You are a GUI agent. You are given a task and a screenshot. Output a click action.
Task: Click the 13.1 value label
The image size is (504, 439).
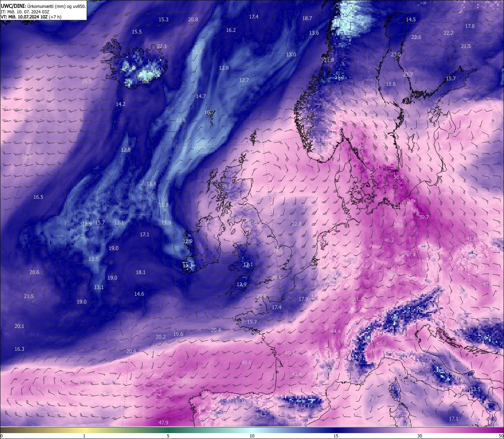tap(99, 287)
